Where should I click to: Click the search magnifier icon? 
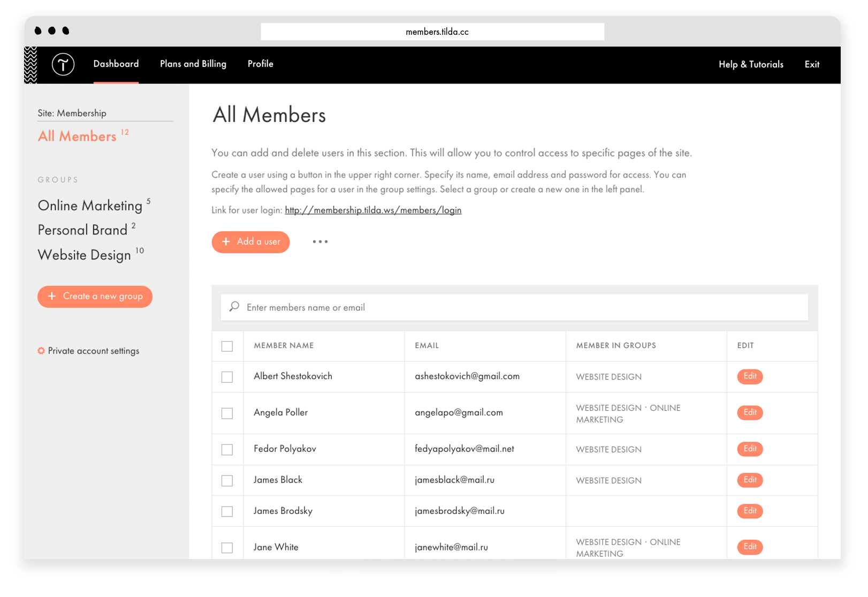coord(234,306)
